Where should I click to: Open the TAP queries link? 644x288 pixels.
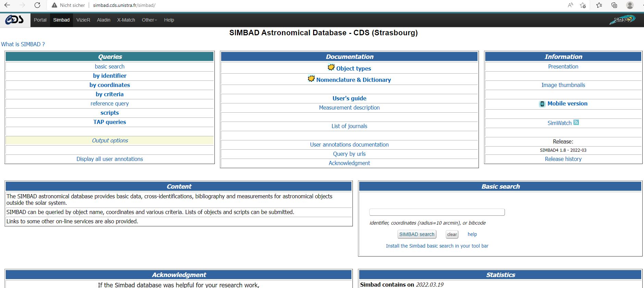pyautogui.click(x=110, y=122)
